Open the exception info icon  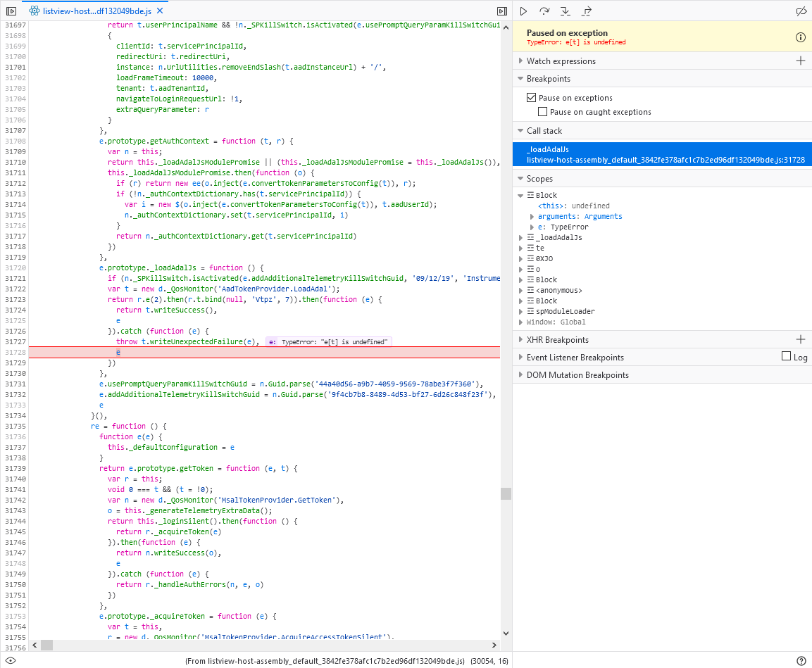pos(801,37)
